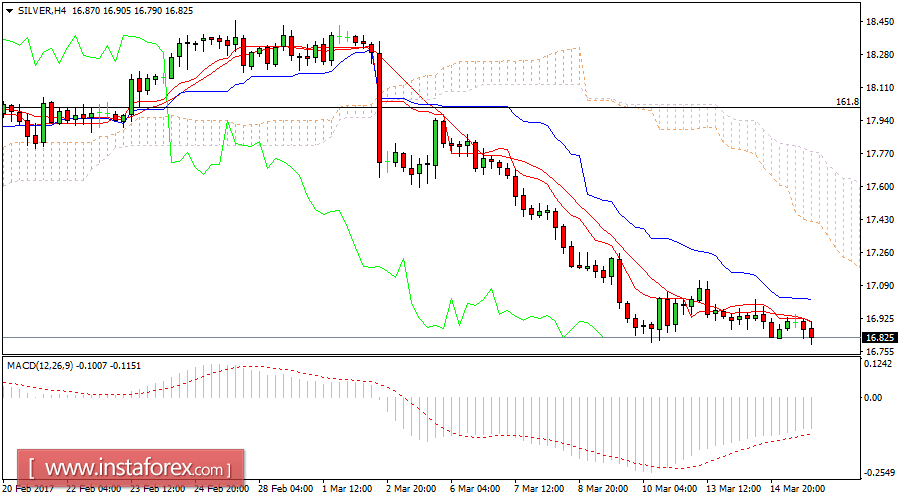
Task: Click the 16.925 price axis value
Action: [879, 319]
